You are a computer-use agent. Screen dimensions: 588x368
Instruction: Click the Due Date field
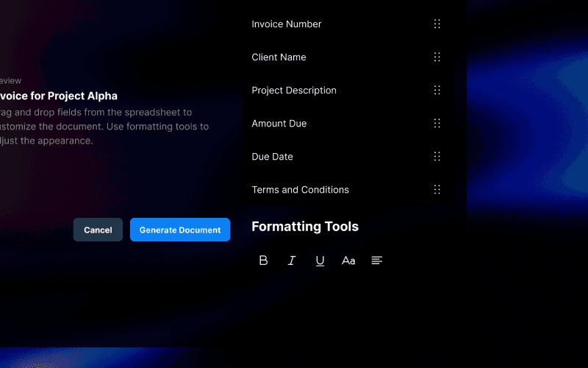273,157
